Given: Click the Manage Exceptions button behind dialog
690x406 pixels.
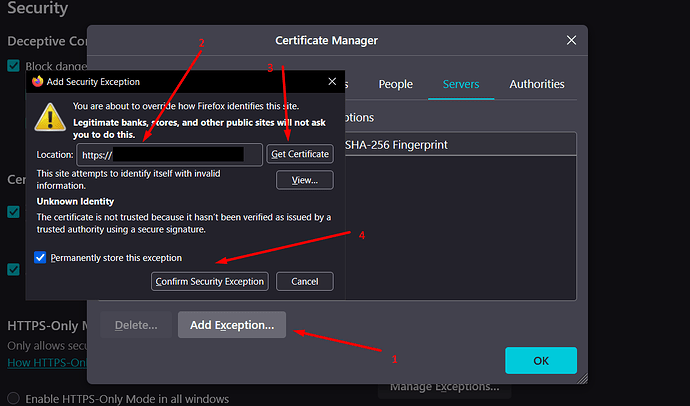Looking at the screenshot, I should 444,387.
